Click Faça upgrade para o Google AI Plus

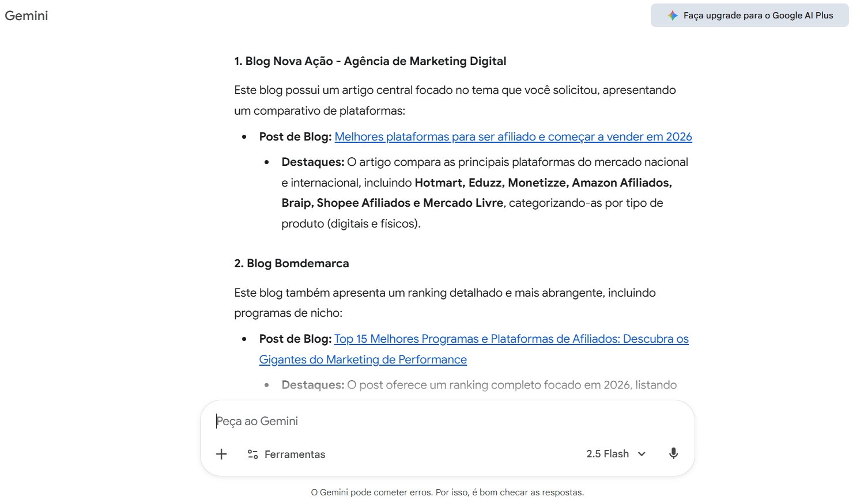(757, 16)
